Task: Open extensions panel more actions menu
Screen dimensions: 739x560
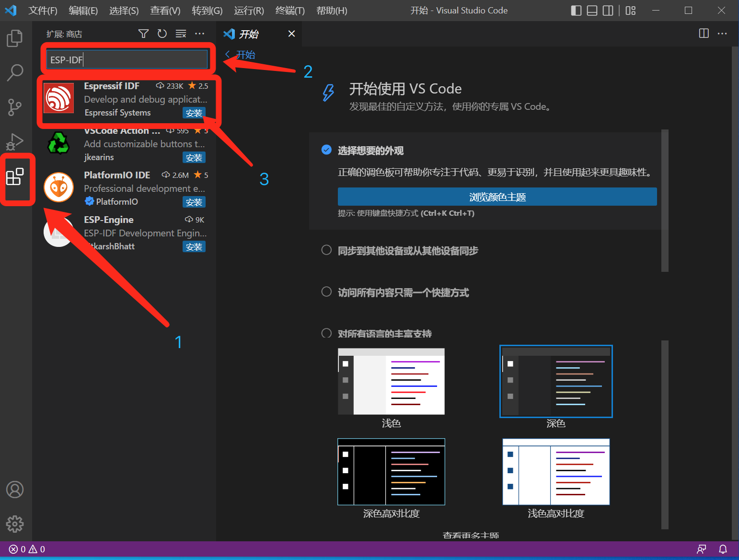Action: pos(199,34)
